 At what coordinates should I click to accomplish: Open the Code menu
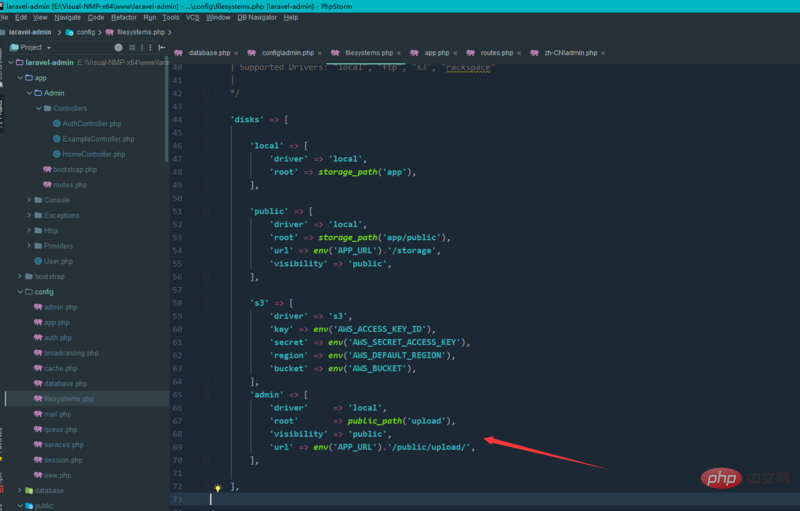click(x=96, y=17)
